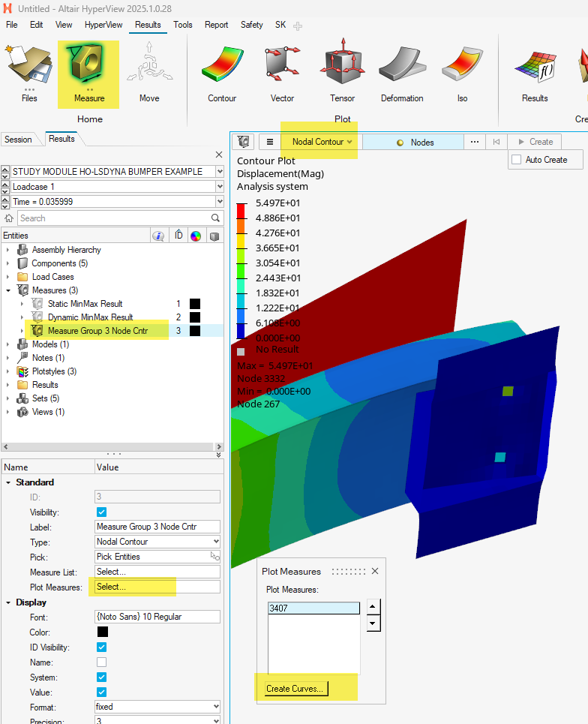Click the Create Curves button
Image resolution: width=588 pixels, height=724 pixels.
tap(295, 689)
